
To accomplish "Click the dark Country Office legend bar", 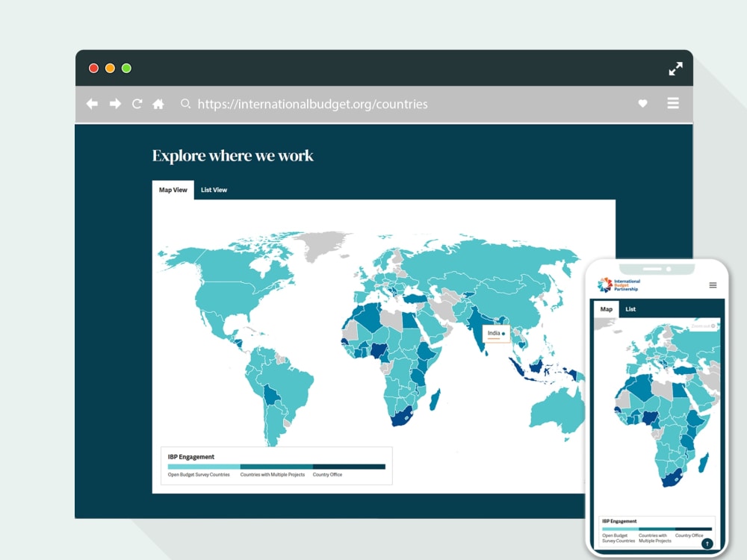I will pyautogui.click(x=349, y=467).
